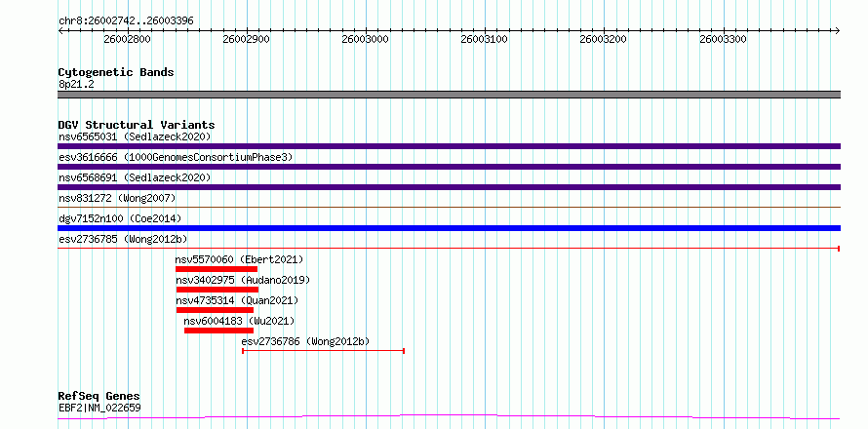The image size is (868, 429).
Task: Click the DGV Structural Variants track title
Action: pyautogui.click(x=137, y=125)
